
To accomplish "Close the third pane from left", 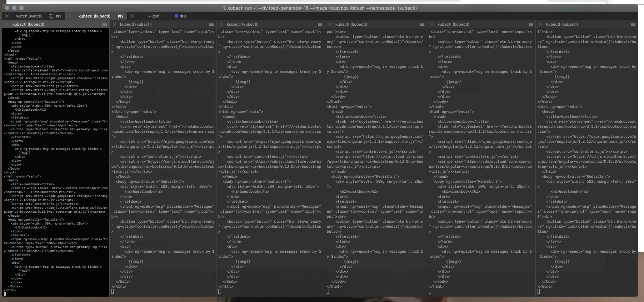I will (221, 24).
